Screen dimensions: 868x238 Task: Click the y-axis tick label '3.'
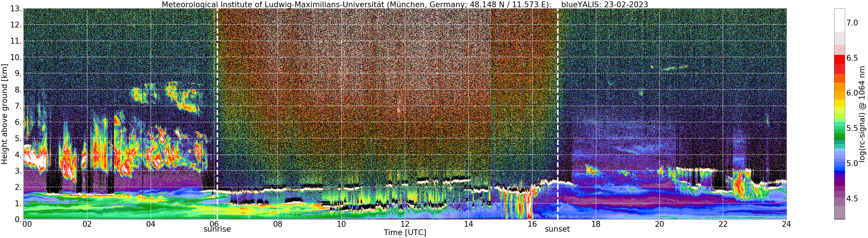coord(18,171)
